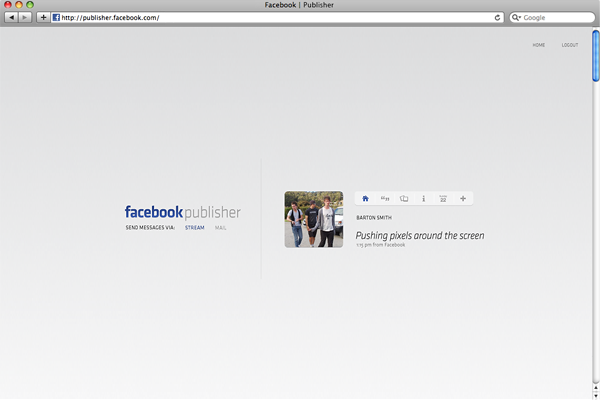This screenshot has width=600, height=400.
Task: Click the add bookmark plus button
Action: click(x=43, y=18)
